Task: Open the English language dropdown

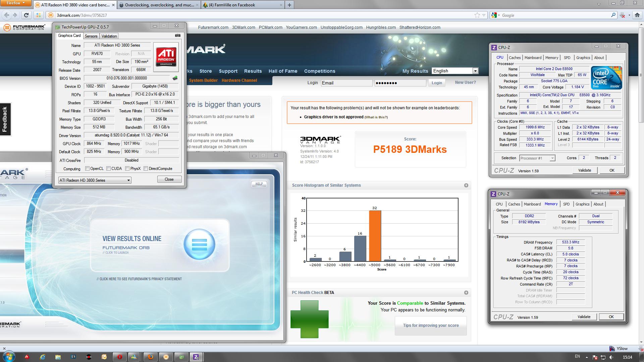Action: [454, 71]
